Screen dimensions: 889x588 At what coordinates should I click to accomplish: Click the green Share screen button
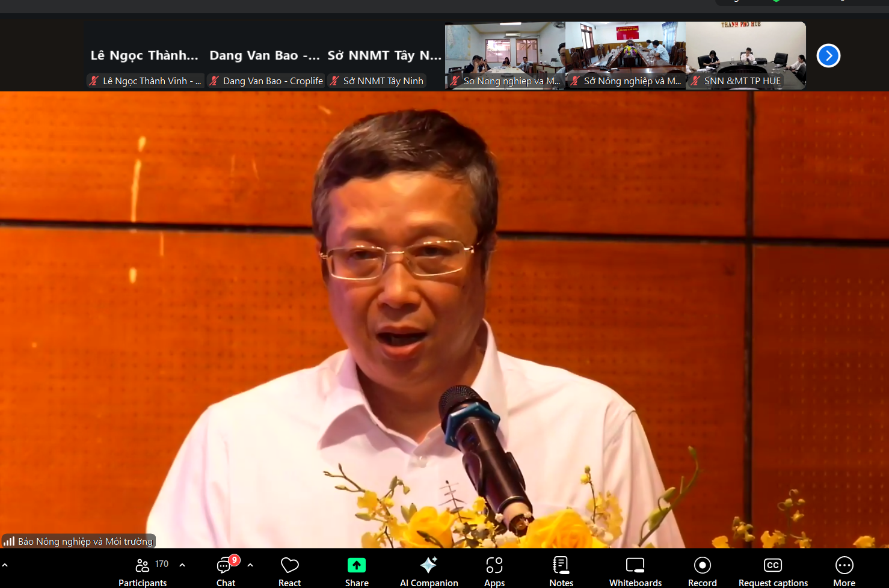[357, 571]
